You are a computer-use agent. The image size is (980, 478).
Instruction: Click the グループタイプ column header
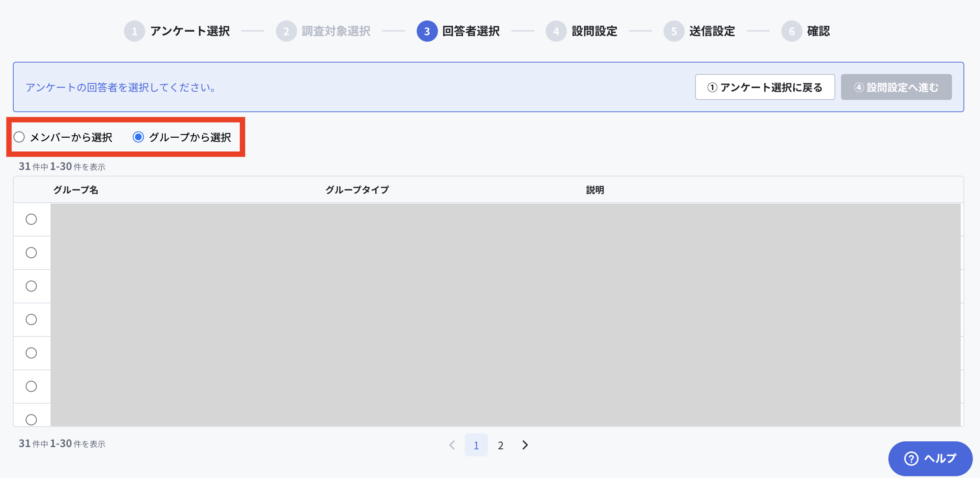(357, 189)
